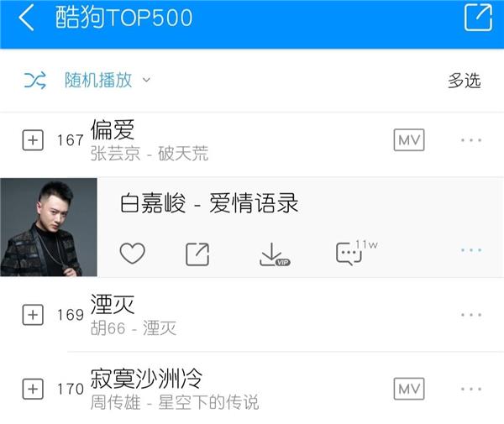Tap the 多选 multi-select button
Viewport: 504px width, 424px height.
(465, 81)
